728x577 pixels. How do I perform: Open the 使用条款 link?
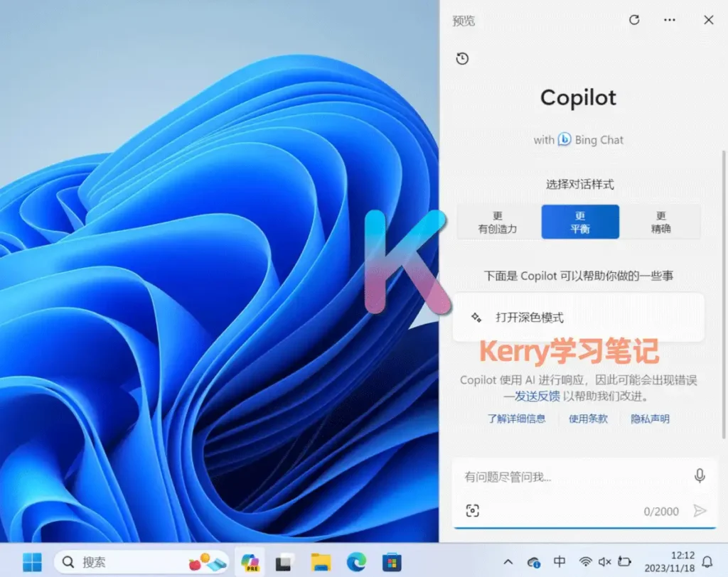(x=588, y=419)
